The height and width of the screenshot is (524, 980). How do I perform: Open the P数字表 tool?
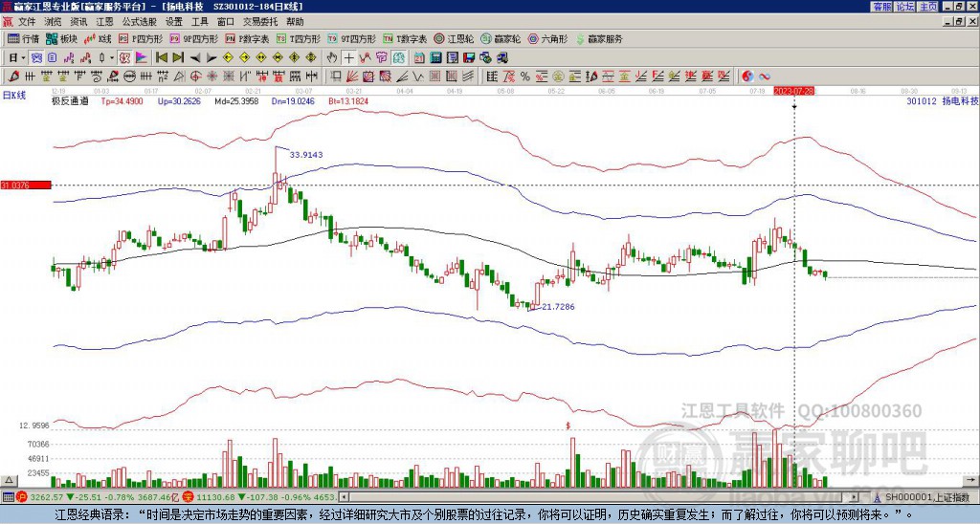coord(247,38)
